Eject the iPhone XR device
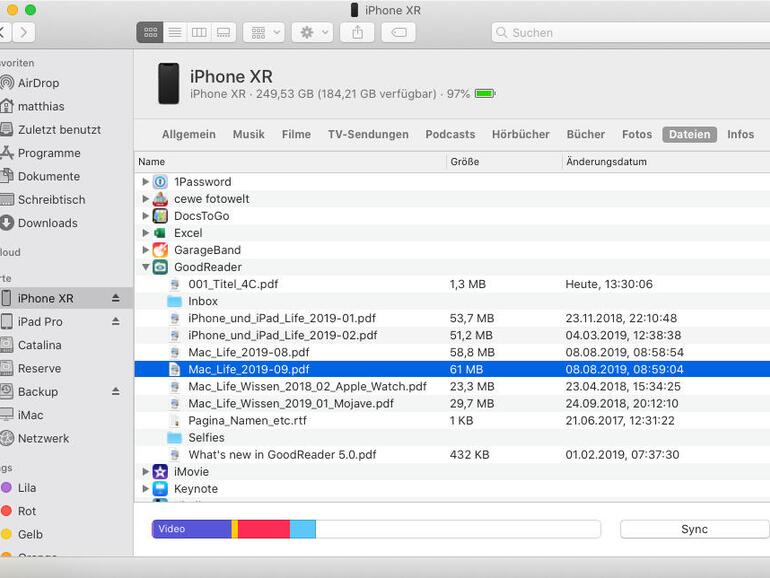 point(115,298)
